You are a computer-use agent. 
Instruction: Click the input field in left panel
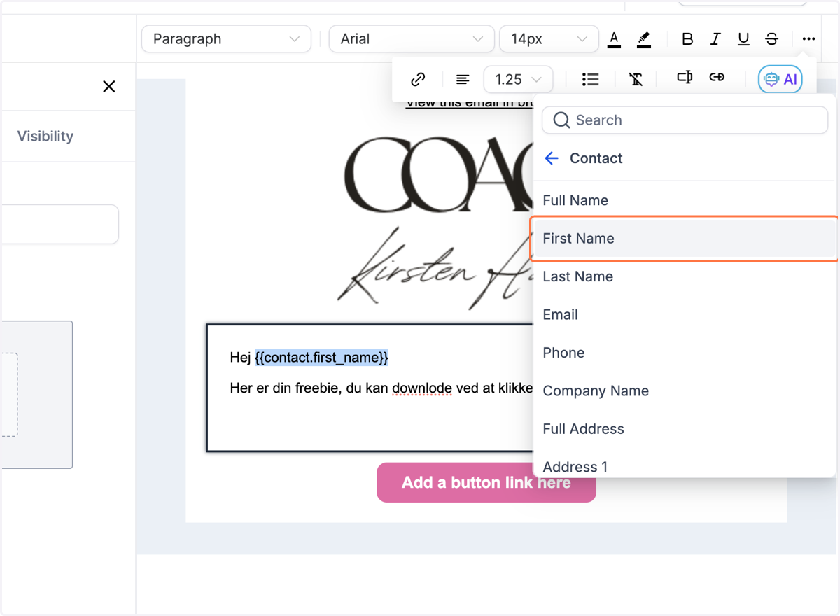59,224
